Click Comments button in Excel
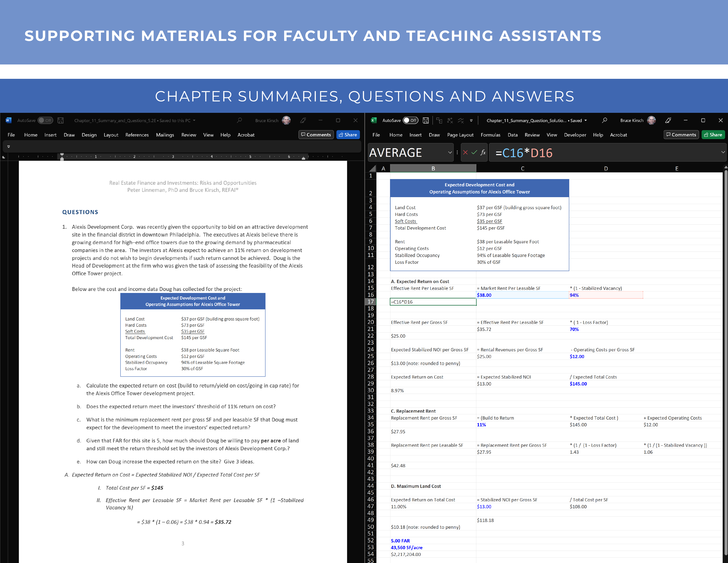This screenshot has height=563, width=728. coord(681,135)
